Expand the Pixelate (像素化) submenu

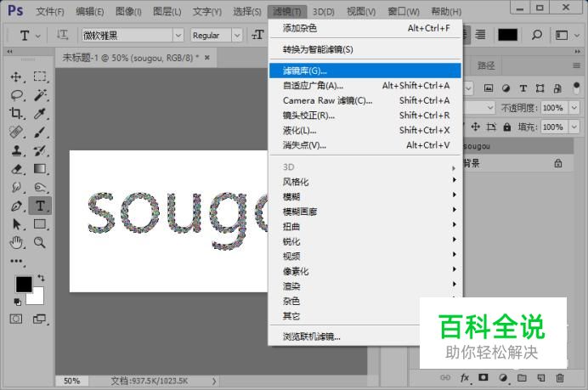365,271
